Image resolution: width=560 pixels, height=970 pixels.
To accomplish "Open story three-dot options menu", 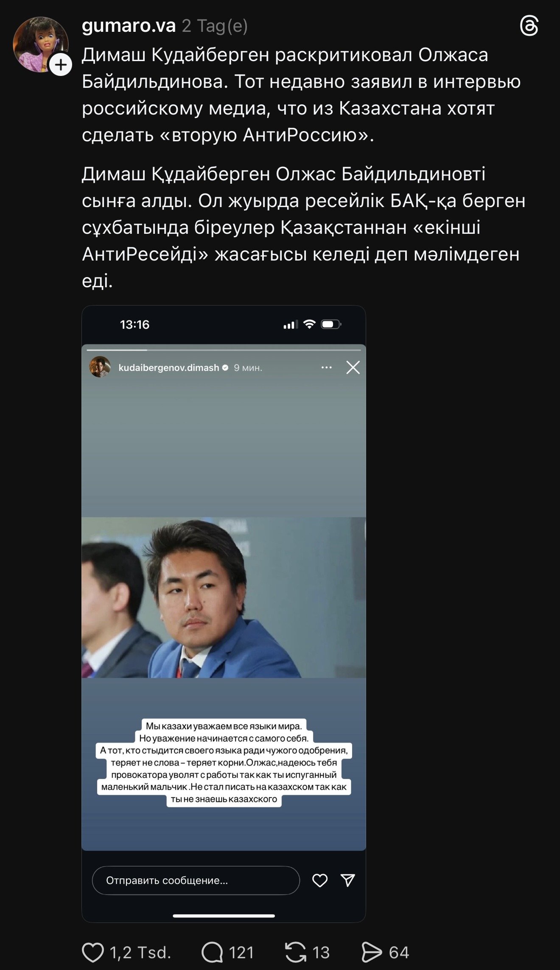I will tap(327, 367).
